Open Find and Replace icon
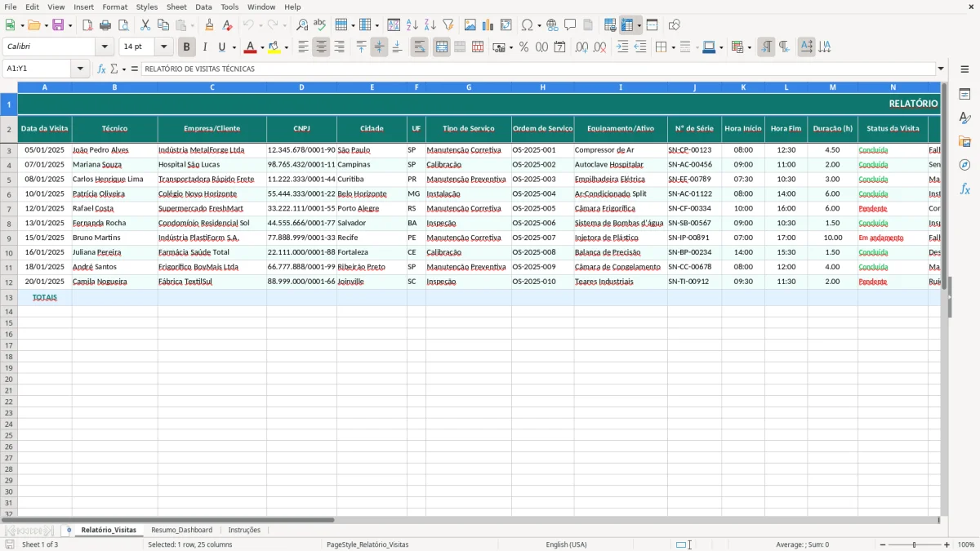 302,25
